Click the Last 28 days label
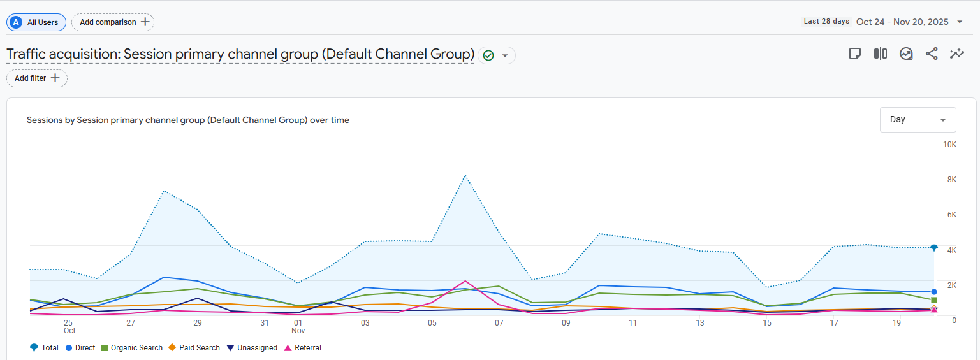980x360 pixels. (826, 22)
